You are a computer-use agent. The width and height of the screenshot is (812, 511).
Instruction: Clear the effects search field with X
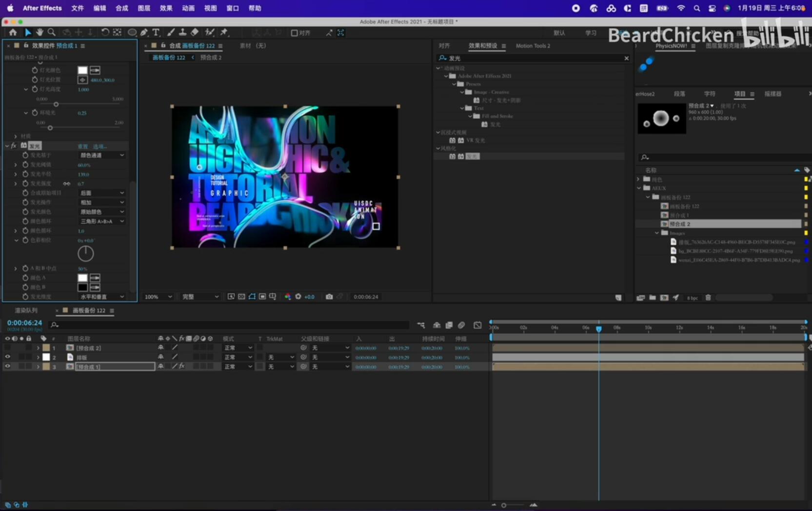pos(626,58)
